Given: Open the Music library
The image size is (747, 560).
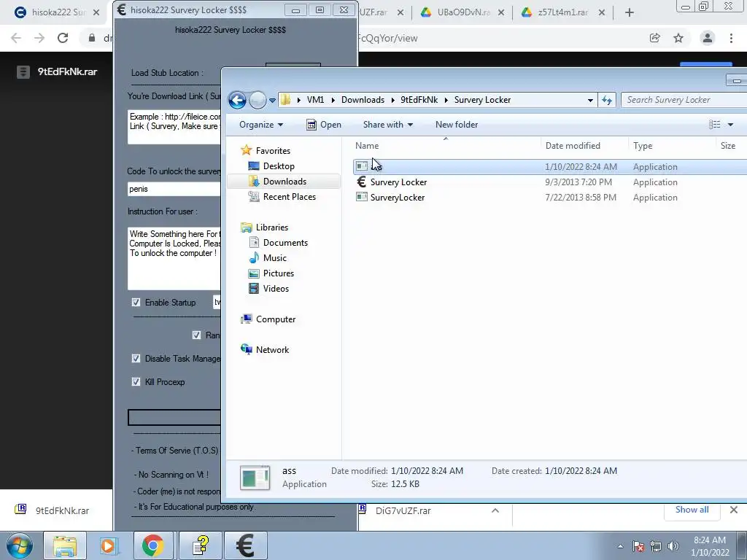Looking at the screenshot, I should [275, 258].
